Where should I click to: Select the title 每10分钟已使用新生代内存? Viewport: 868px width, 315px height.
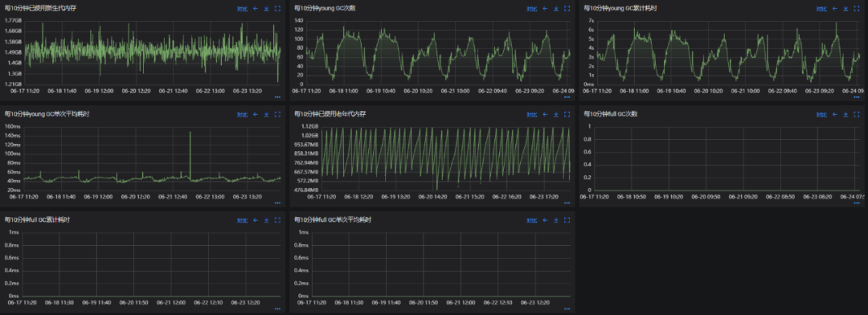40,8
